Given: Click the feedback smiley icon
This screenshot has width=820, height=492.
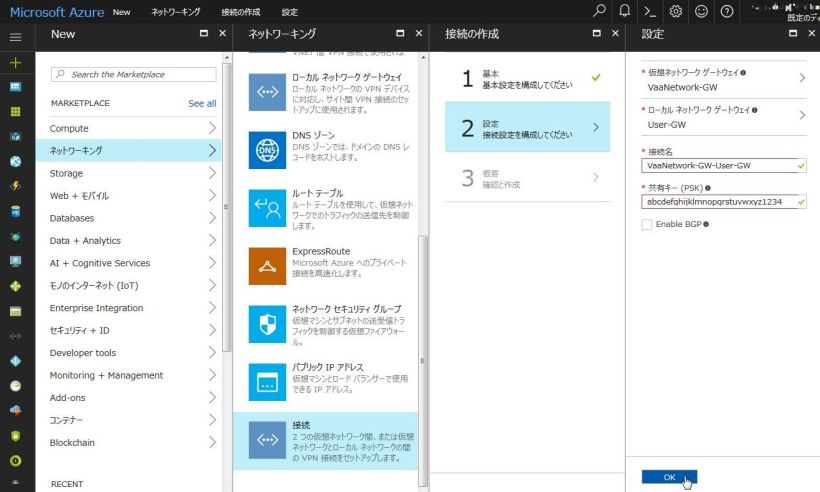Looking at the screenshot, I should 701,11.
